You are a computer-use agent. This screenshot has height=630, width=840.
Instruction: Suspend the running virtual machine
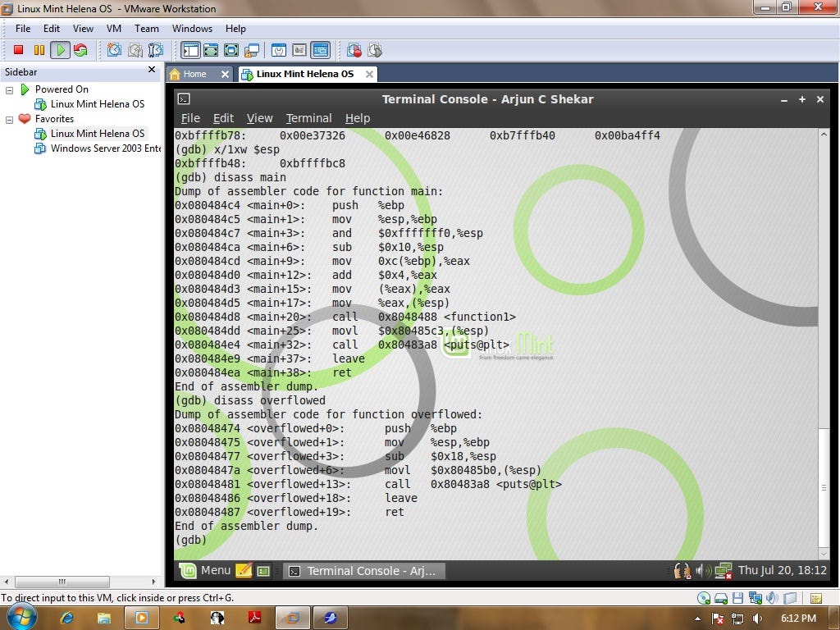38,50
